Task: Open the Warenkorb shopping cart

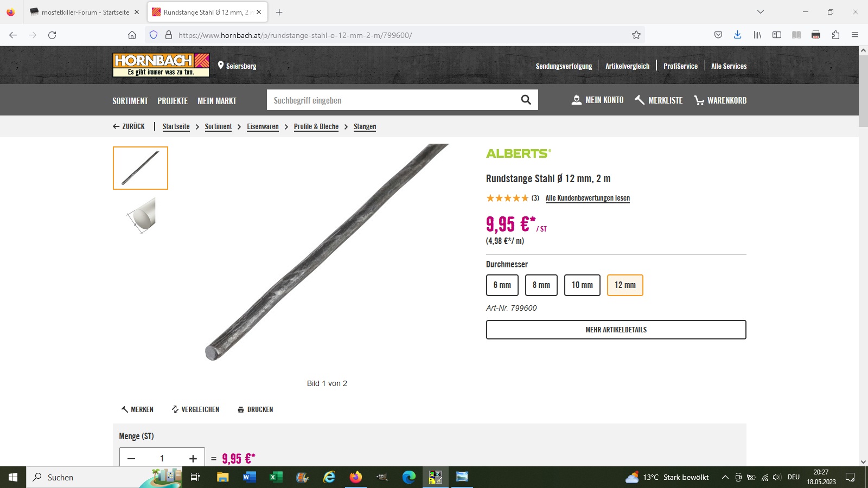Action: point(720,100)
